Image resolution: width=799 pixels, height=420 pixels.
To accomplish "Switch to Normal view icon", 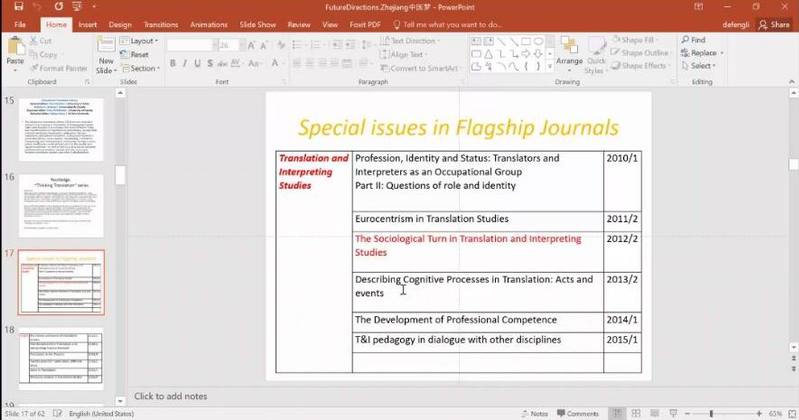I will pos(617,413).
